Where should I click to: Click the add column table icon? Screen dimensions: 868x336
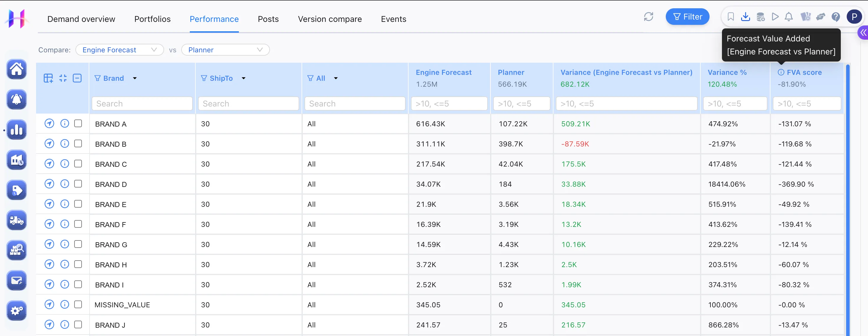pos(48,78)
